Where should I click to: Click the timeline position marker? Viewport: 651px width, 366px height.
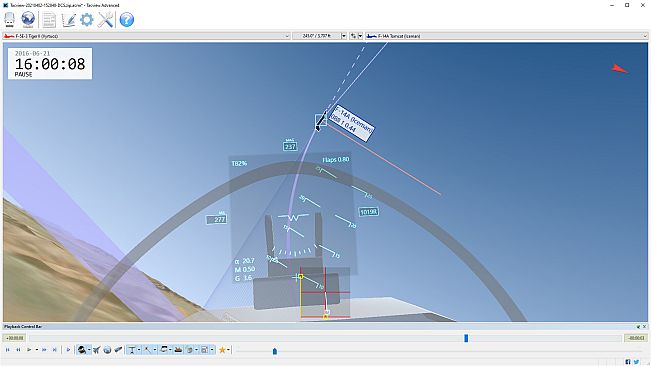[466, 338]
